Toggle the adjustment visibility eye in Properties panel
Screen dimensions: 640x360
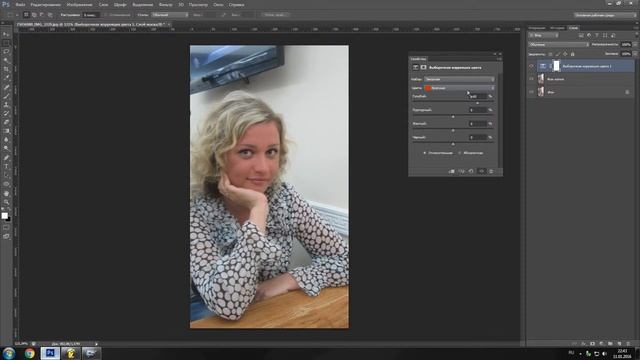pos(482,171)
